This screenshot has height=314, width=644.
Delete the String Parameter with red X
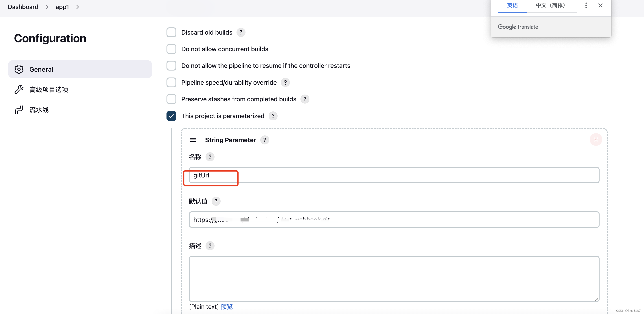click(596, 139)
